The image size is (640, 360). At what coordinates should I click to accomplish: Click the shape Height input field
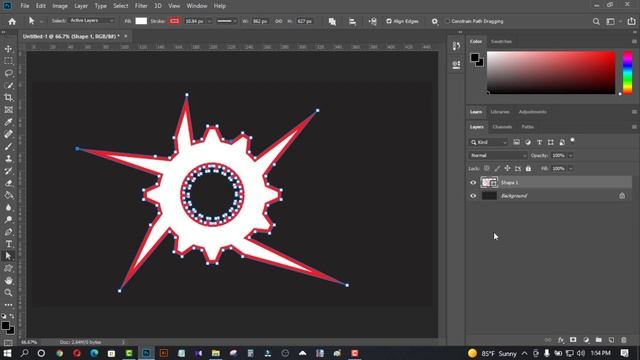coord(304,21)
